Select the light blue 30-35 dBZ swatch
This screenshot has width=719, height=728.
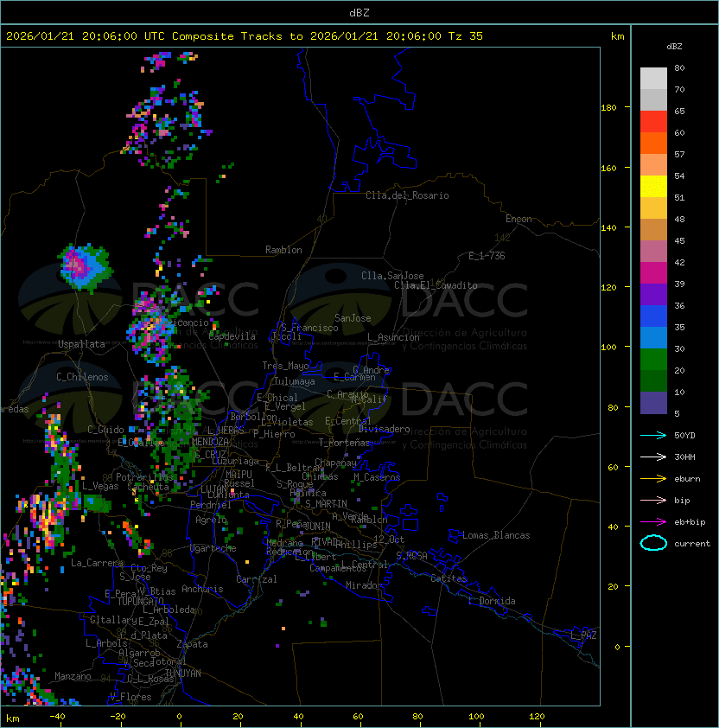click(653, 338)
